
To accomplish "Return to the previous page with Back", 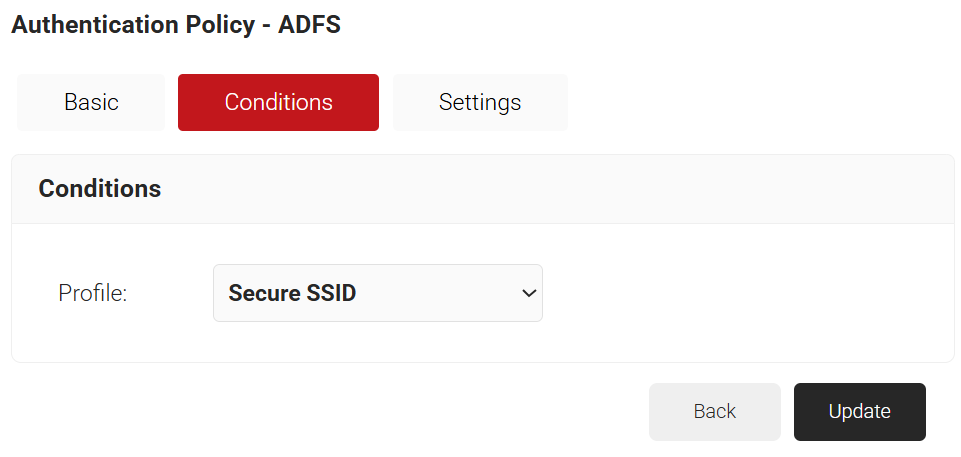I will tap(714, 411).
